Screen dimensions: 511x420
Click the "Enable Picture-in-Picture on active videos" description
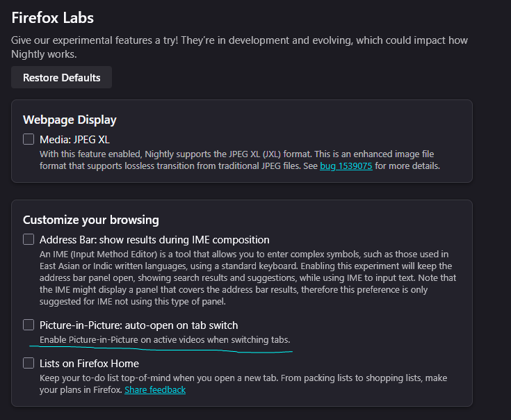[165, 339]
